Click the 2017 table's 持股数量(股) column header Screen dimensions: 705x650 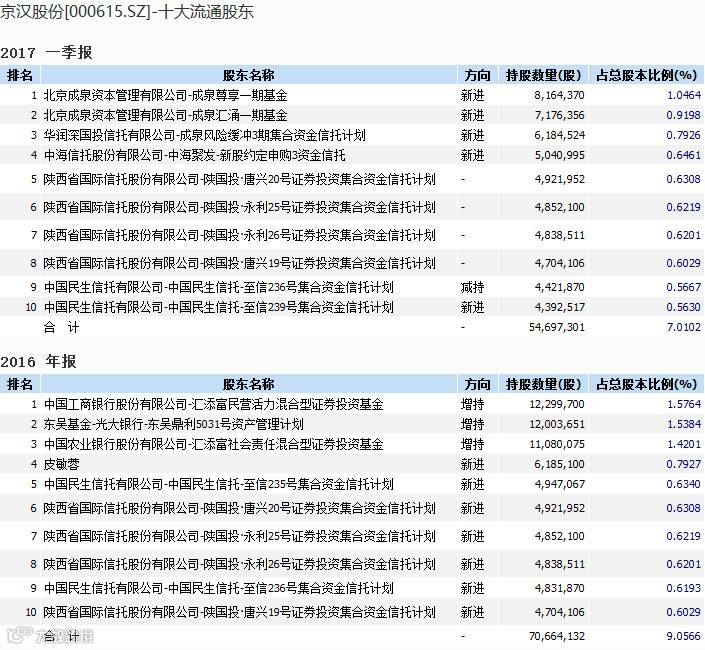click(x=543, y=75)
